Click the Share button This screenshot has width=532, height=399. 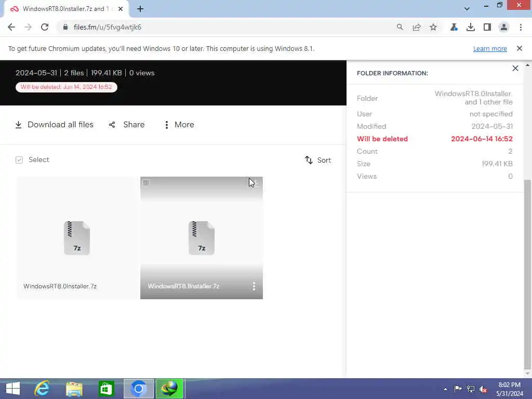127,125
